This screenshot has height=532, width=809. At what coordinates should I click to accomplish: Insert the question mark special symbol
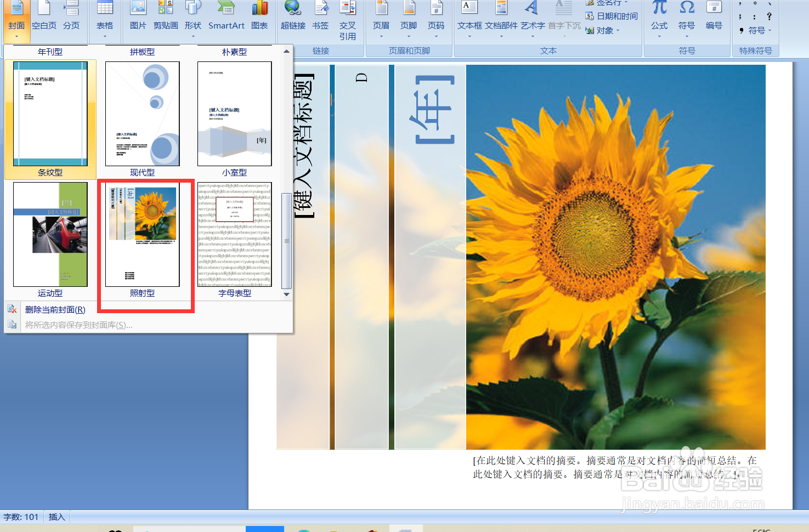[769, 16]
